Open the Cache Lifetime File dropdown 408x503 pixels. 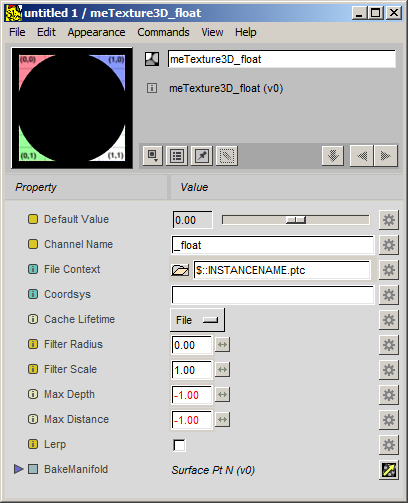click(197, 320)
